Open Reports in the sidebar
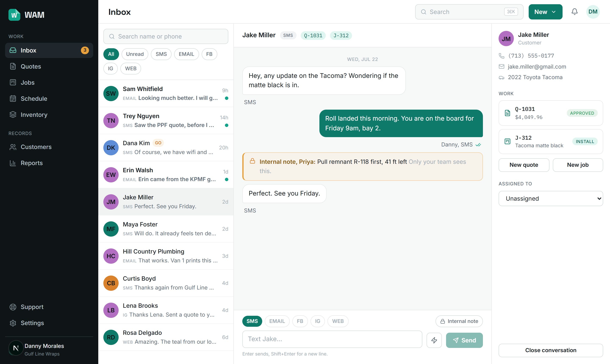 49,163
